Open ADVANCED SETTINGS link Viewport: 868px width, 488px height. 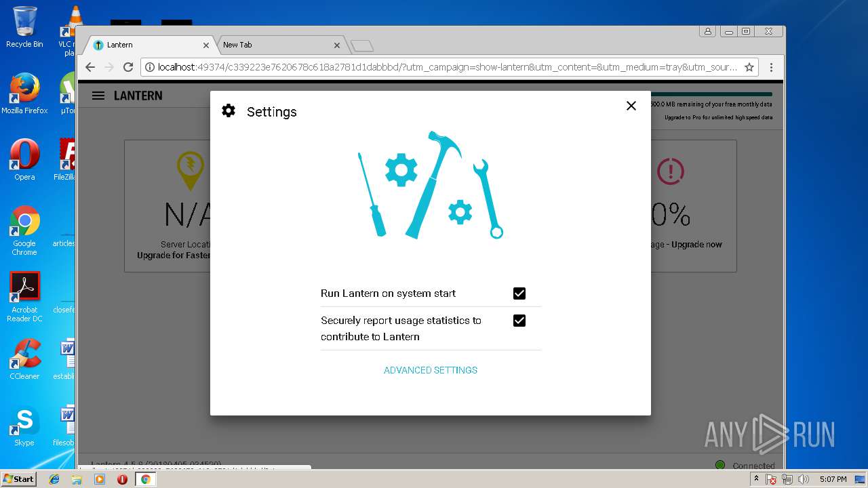pyautogui.click(x=431, y=370)
